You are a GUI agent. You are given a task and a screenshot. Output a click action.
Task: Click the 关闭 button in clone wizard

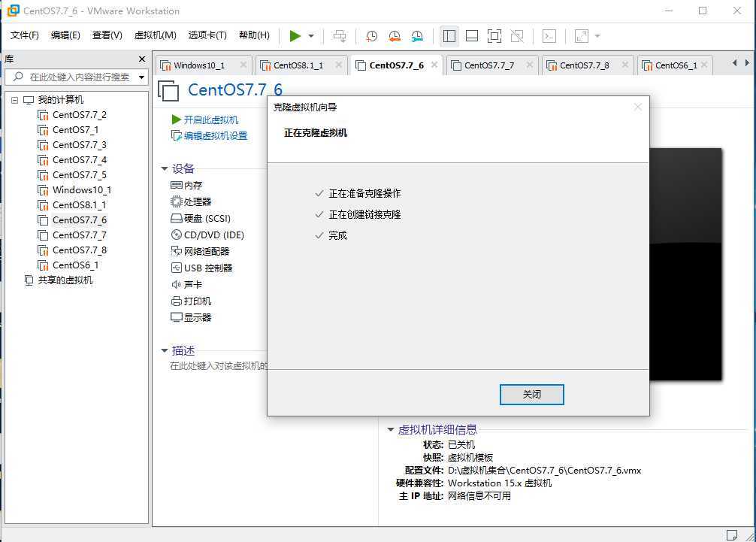coord(532,395)
